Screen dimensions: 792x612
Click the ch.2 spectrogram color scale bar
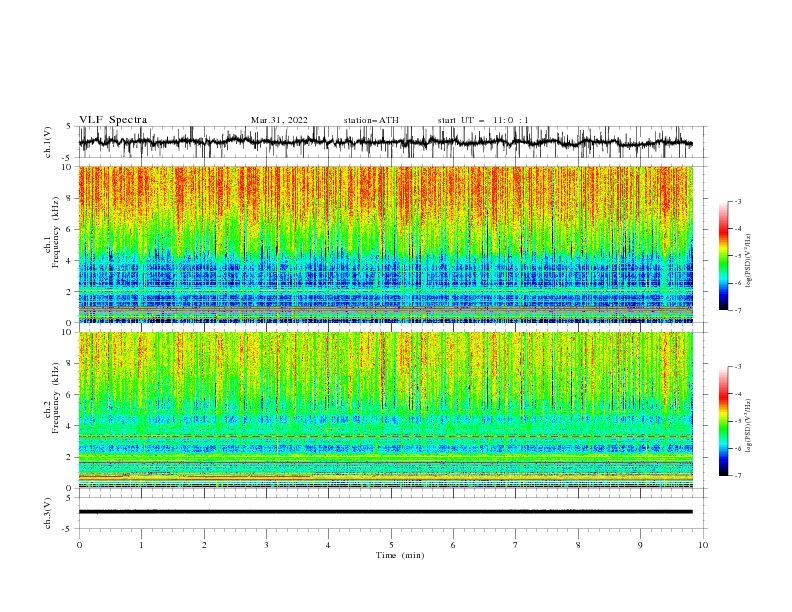click(x=723, y=421)
